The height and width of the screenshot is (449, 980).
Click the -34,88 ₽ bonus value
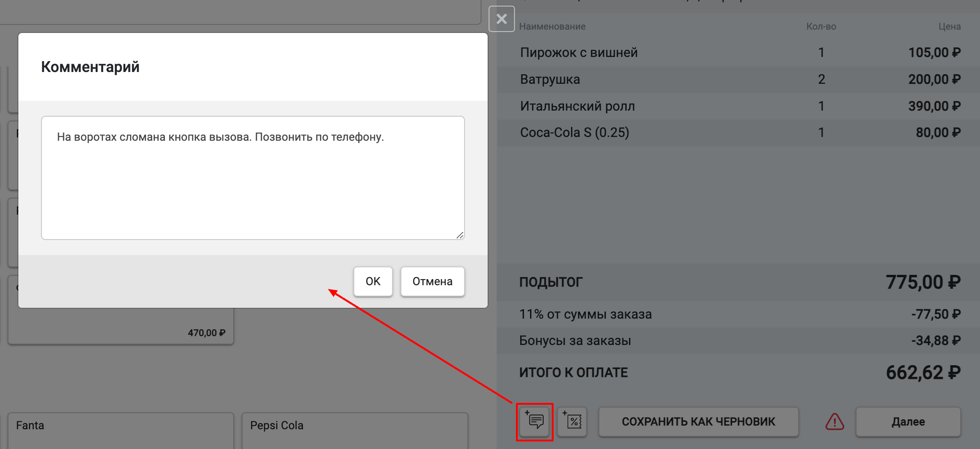click(x=936, y=341)
